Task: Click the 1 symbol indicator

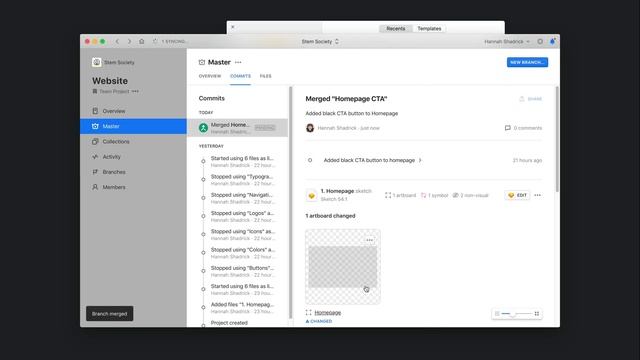Action: tap(434, 196)
